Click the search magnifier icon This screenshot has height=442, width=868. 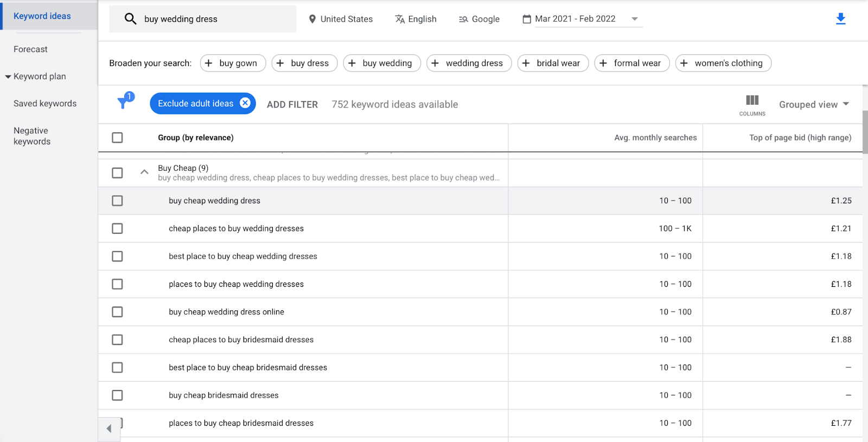click(x=130, y=19)
